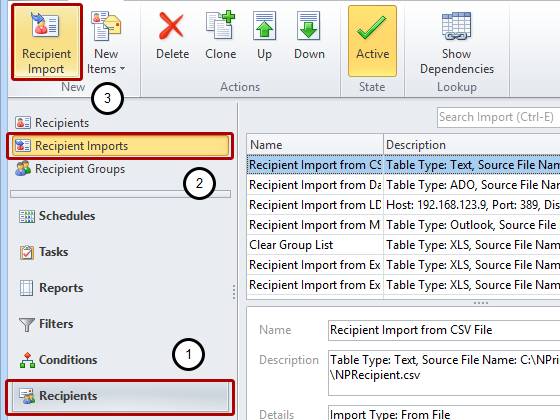Open the New Items dropdown
560x420 pixels.
pos(106,42)
